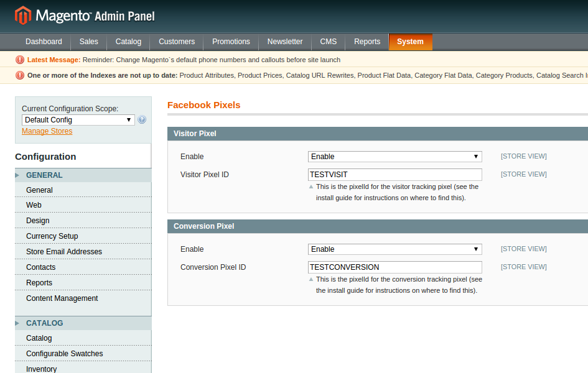The image size is (588, 373).
Task: Click the Indexes warning icon
Action: tap(19, 75)
